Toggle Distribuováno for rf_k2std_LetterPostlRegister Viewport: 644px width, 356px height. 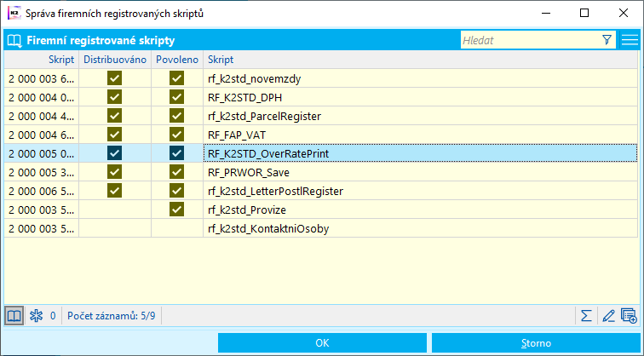pos(115,191)
